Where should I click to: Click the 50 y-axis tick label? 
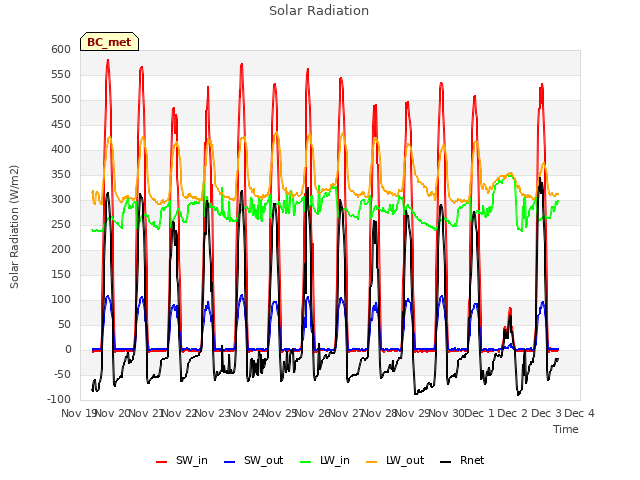64,324
